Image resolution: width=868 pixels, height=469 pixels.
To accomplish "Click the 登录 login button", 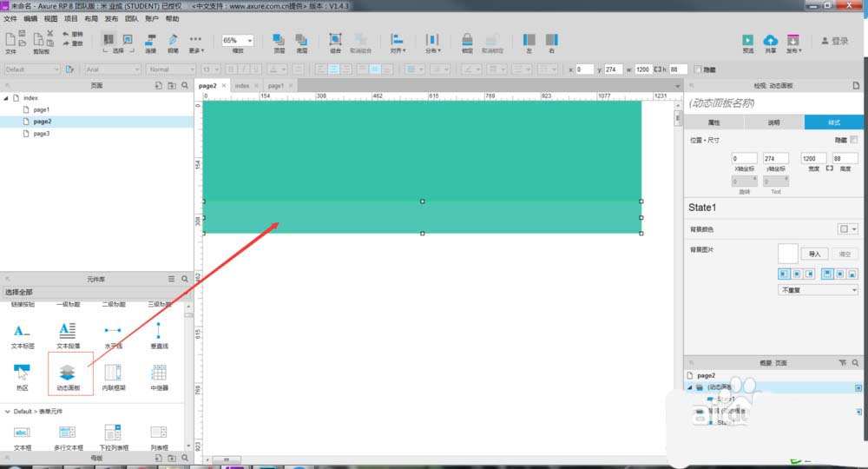I will [835, 41].
